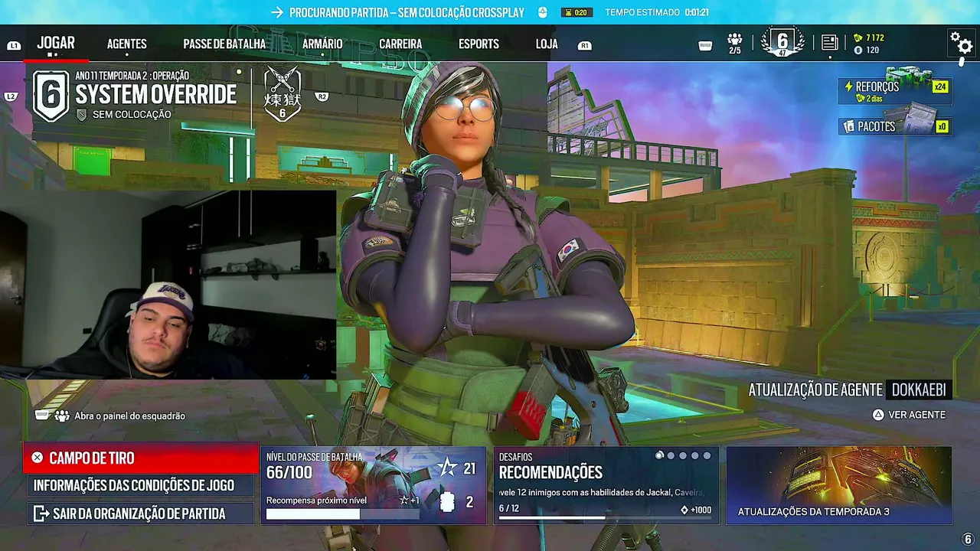
Task: Select second challenge page dot
Action: click(x=671, y=455)
